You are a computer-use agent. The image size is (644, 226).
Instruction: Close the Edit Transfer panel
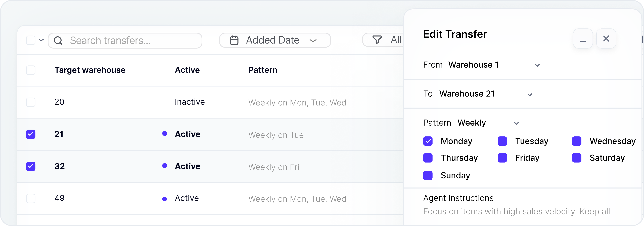(x=606, y=39)
